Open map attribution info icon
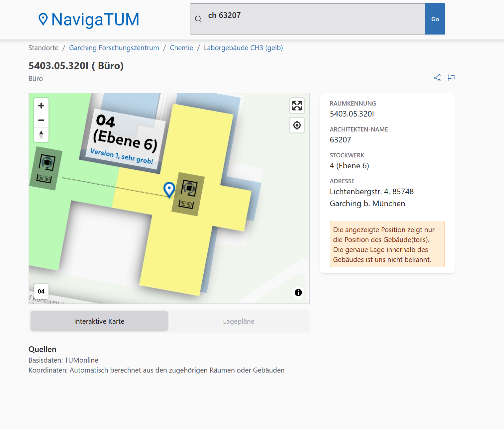The image size is (504, 429). pos(298,293)
